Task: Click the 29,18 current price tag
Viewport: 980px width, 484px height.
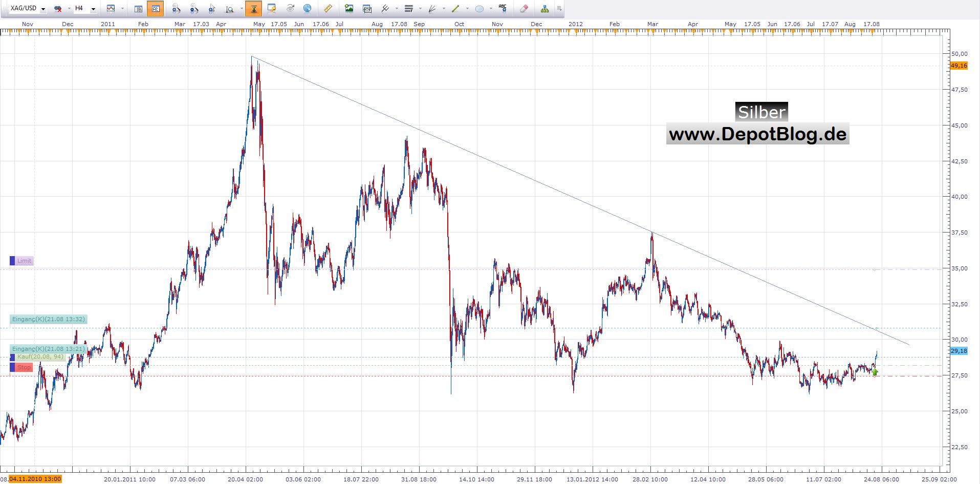Action: 959,351
